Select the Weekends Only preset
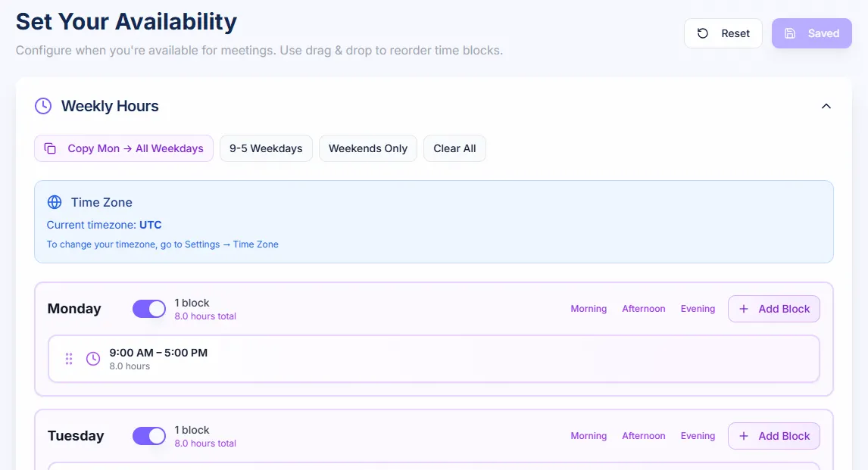Viewport: 868px width, 470px height. [x=368, y=148]
